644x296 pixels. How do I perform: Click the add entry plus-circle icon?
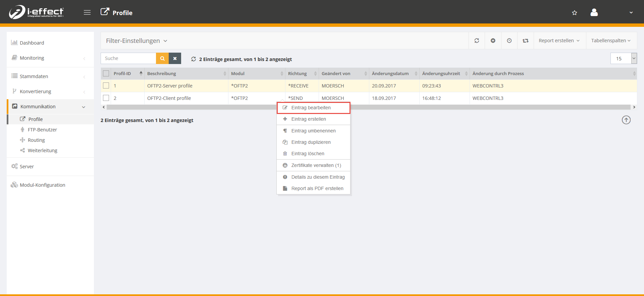click(493, 41)
